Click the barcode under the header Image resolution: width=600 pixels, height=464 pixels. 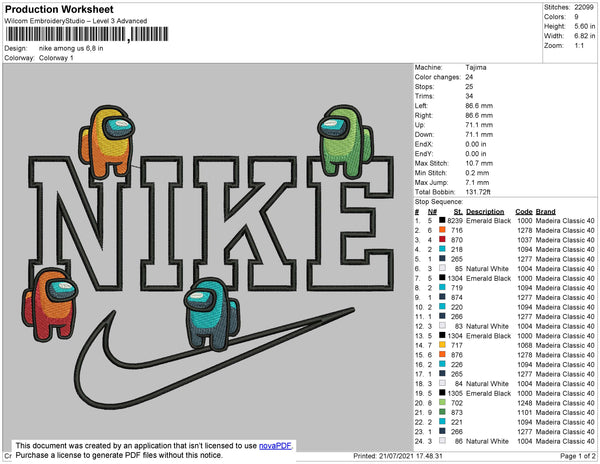coord(87,34)
